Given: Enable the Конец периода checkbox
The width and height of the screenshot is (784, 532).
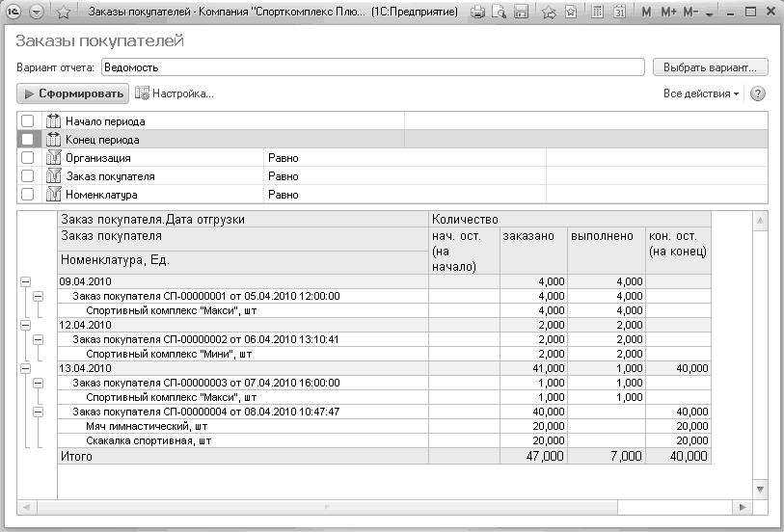Looking at the screenshot, I should click(x=28, y=140).
